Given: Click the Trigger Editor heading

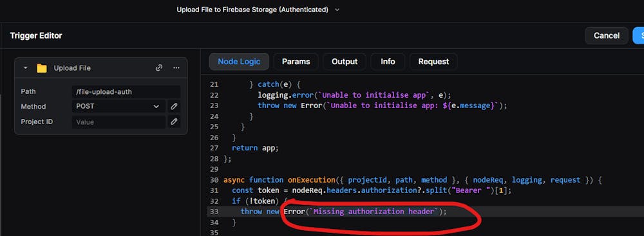Looking at the screenshot, I should pos(36,36).
